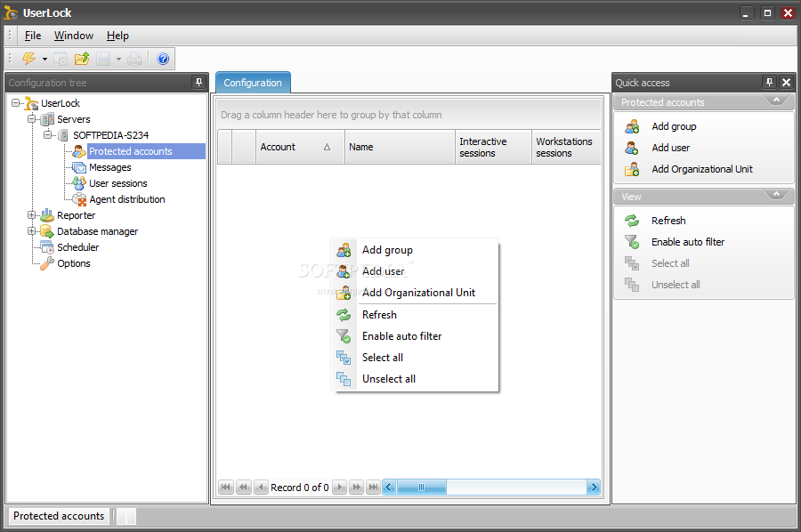The height and width of the screenshot is (532, 801).
Task: Pin the Quick access panel
Action: [x=769, y=82]
